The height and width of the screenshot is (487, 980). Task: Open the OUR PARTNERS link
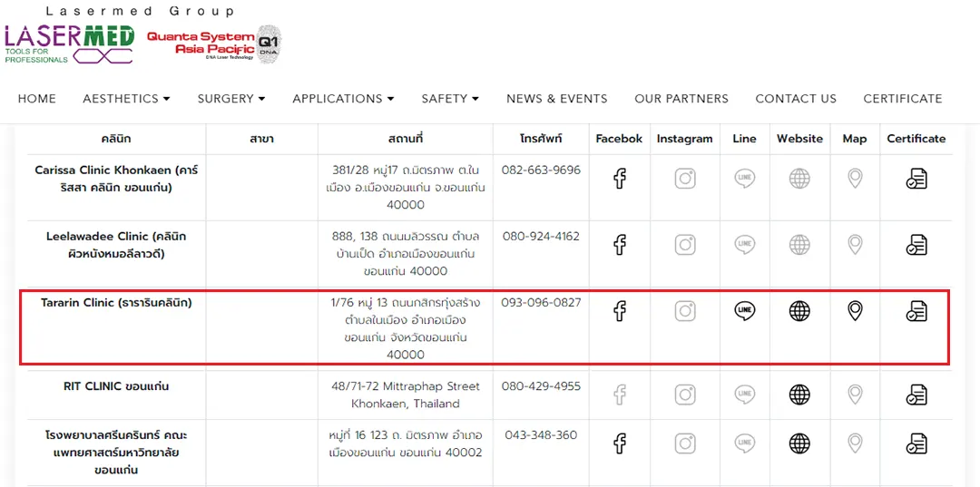pyautogui.click(x=681, y=99)
